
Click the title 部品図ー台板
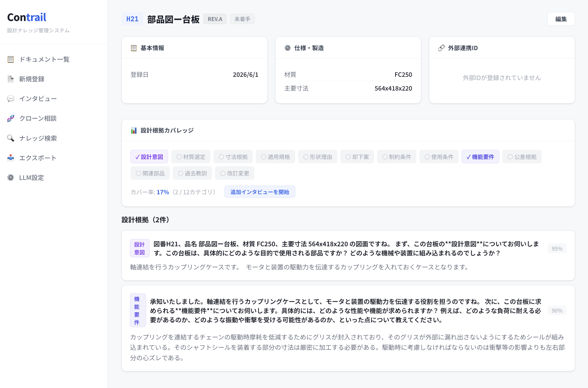point(173,19)
